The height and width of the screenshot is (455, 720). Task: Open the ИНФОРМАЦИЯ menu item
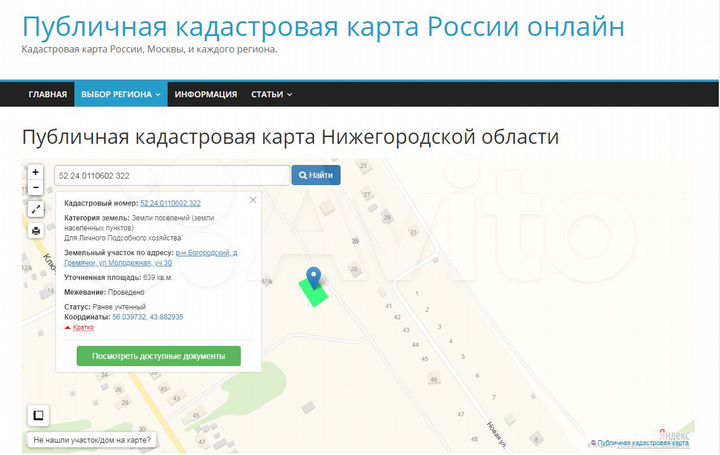click(206, 94)
